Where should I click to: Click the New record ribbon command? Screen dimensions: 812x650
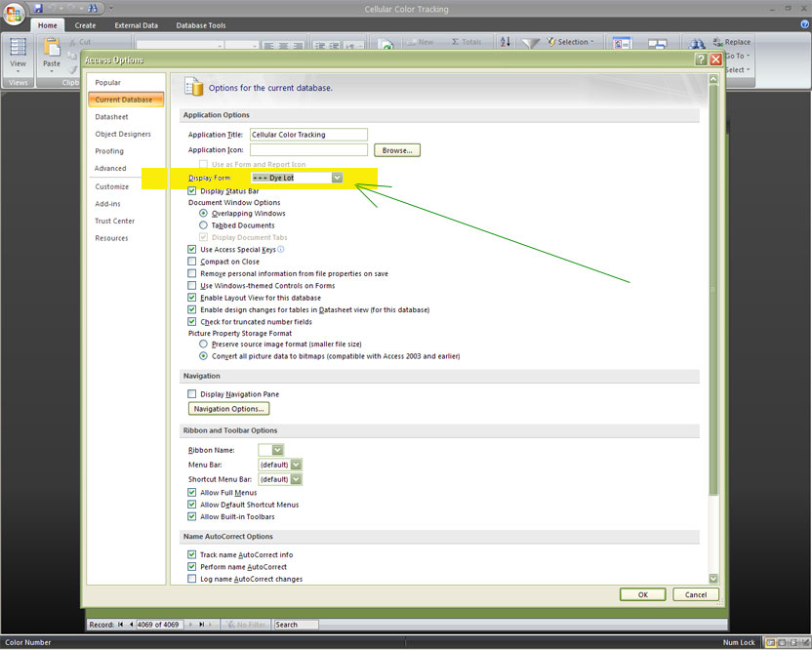(x=421, y=42)
